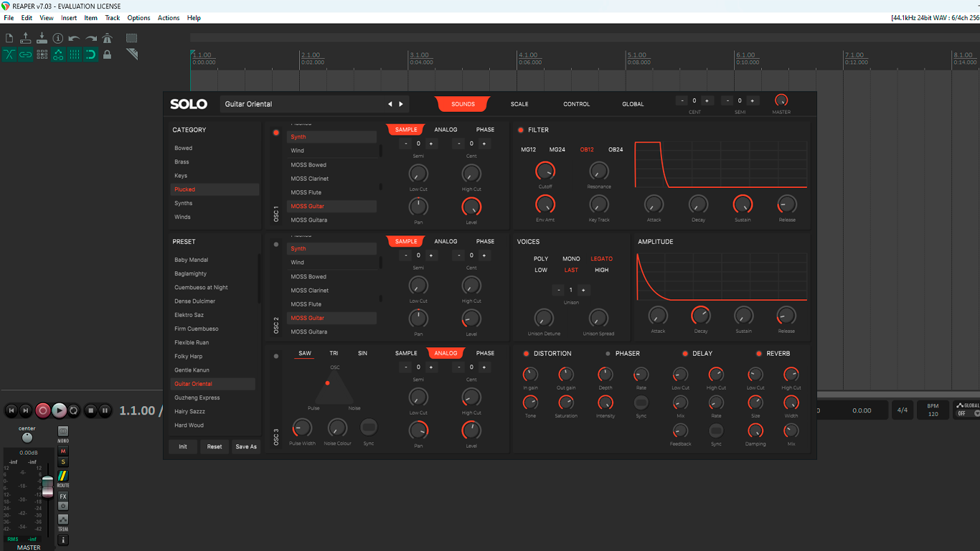
Task: Select MONO voice mode
Action: (571, 259)
